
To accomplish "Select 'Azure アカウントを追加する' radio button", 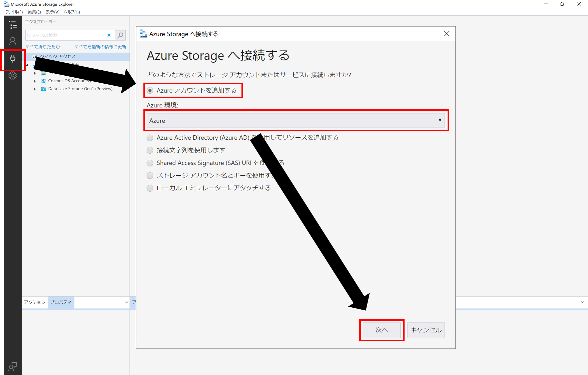I will pyautogui.click(x=150, y=91).
